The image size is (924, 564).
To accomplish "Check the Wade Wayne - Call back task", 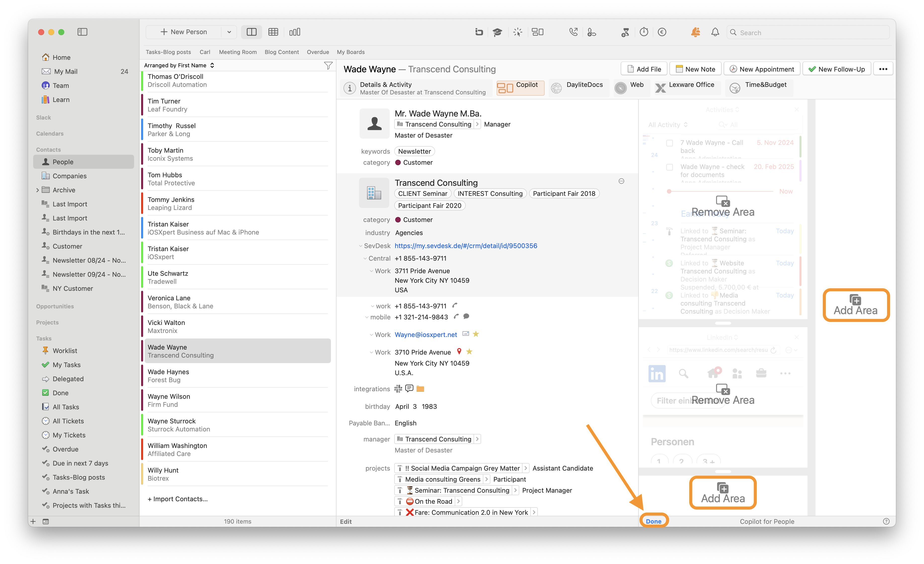I will pos(669,143).
